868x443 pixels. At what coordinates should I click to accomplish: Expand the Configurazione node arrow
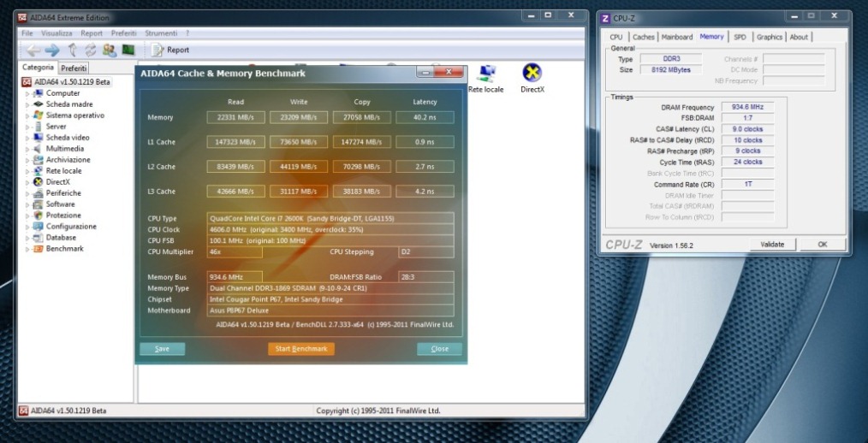(27, 227)
